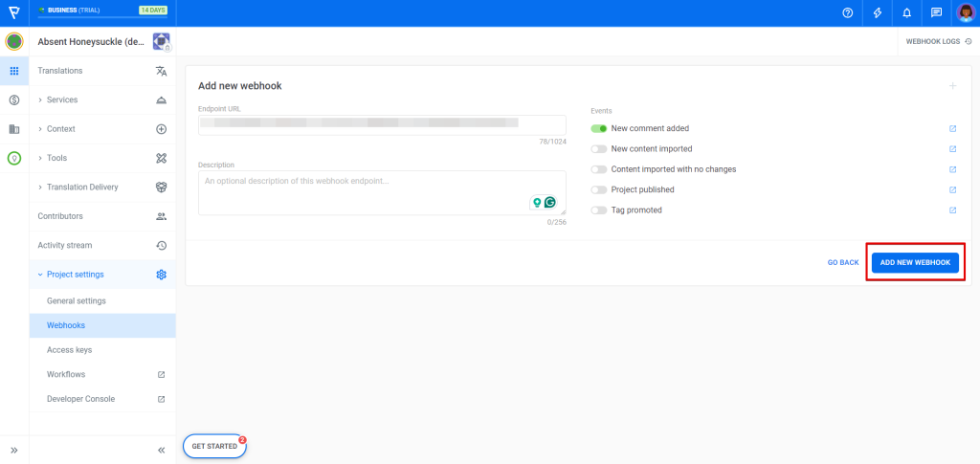Screen dimensions: 980x464
Task: Open the chat messages icon
Action: pos(936,13)
